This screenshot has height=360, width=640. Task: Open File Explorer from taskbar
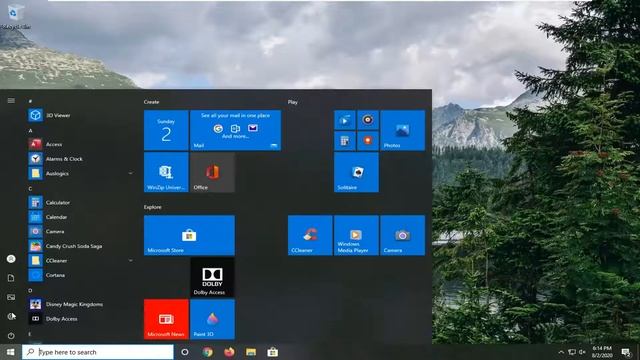(251, 352)
